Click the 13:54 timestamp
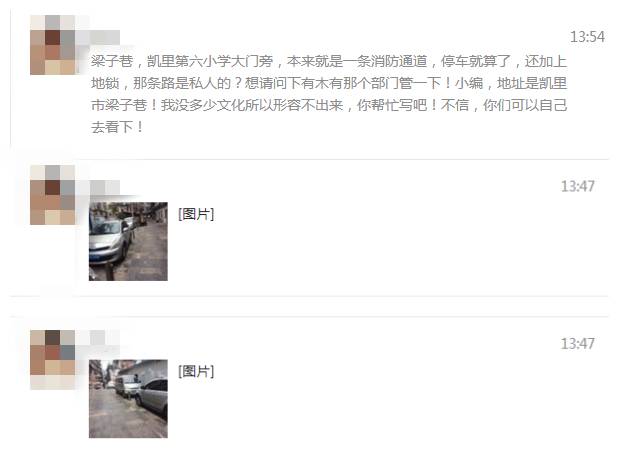This screenshot has height=461, width=619. point(587,37)
